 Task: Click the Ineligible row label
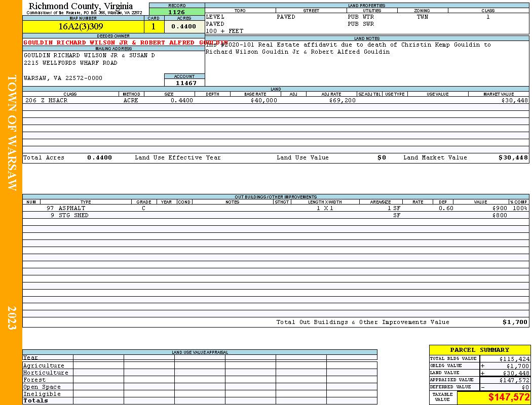tap(42, 394)
